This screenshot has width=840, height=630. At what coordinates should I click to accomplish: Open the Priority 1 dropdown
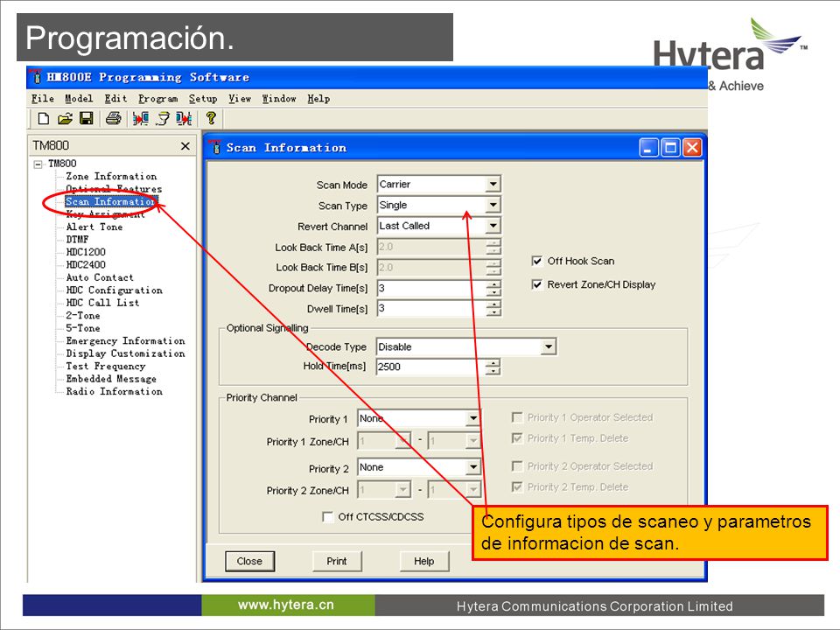point(473,418)
